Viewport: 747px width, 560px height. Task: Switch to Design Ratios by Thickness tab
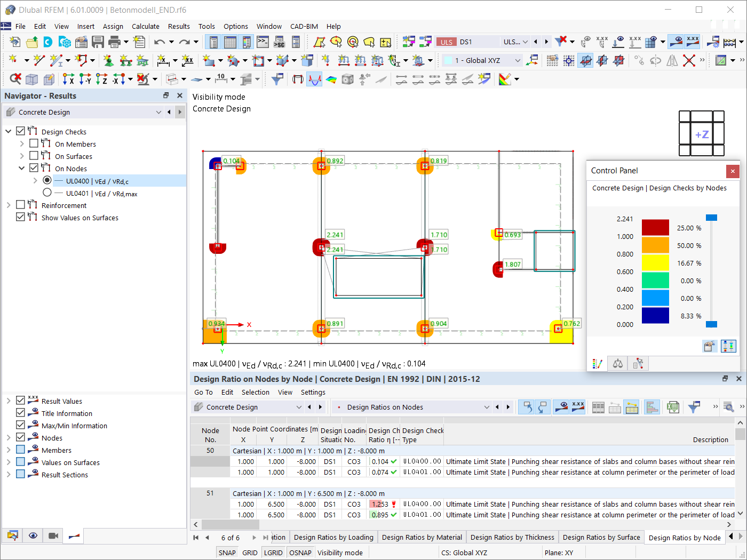(512, 537)
